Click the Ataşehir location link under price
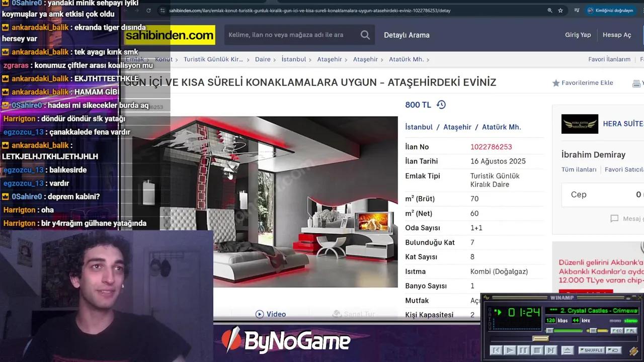The image size is (644, 362). (457, 127)
